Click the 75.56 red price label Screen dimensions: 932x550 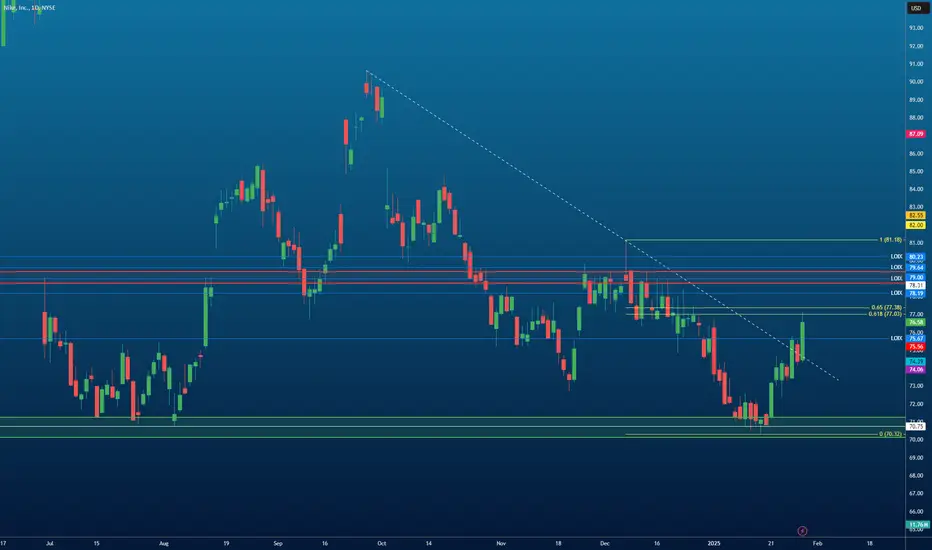[x=916, y=346]
